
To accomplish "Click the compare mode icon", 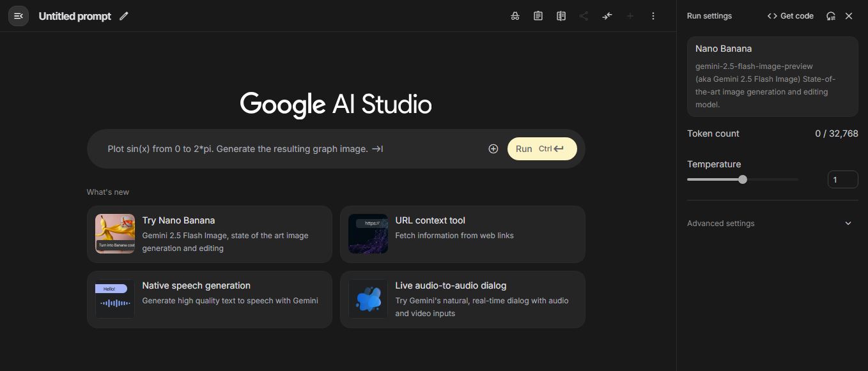I will pyautogui.click(x=561, y=16).
